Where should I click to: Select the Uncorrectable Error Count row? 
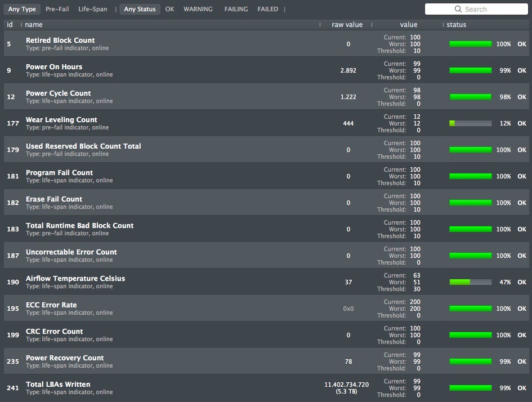[x=266, y=256]
